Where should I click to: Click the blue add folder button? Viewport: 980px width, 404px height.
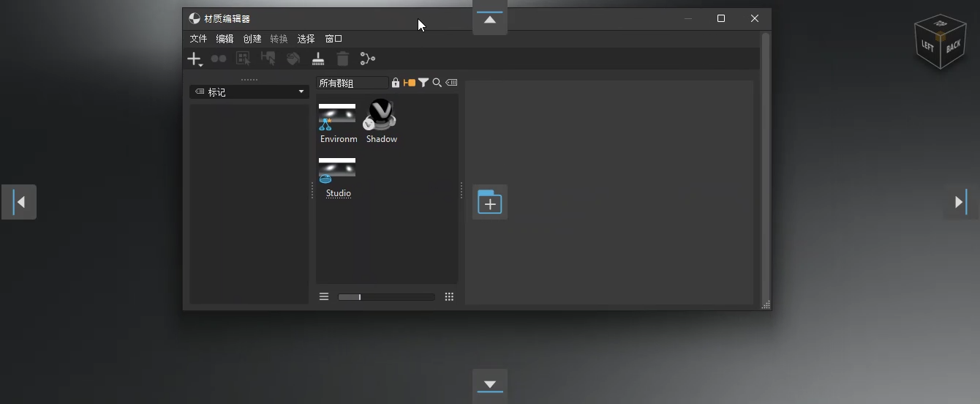point(490,202)
